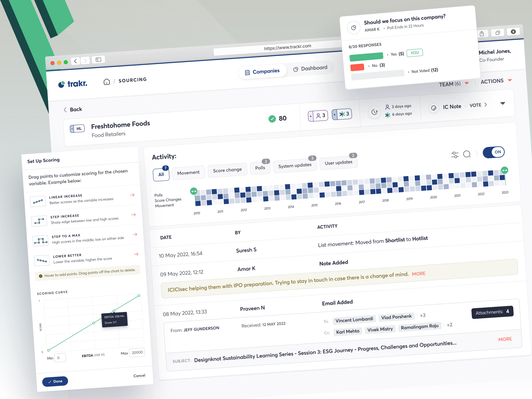532x399 pixels.
Task: Click the bottom-left scoring curve point
Action: click(x=49, y=350)
